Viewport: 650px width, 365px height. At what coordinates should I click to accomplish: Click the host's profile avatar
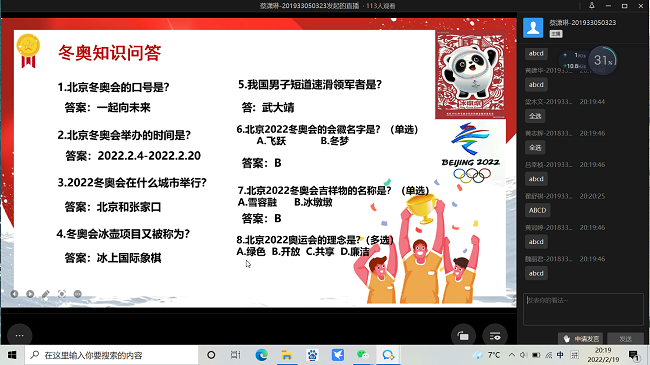pyautogui.click(x=533, y=28)
